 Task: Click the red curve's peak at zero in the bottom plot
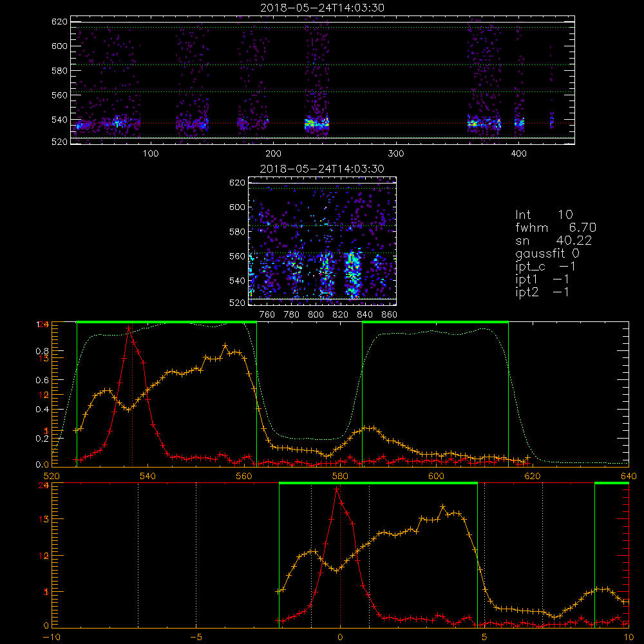point(337,489)
